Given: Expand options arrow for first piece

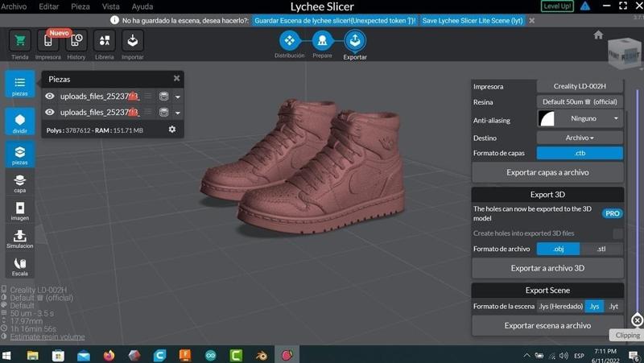Looking at the screenshot, I should [178, 97].
